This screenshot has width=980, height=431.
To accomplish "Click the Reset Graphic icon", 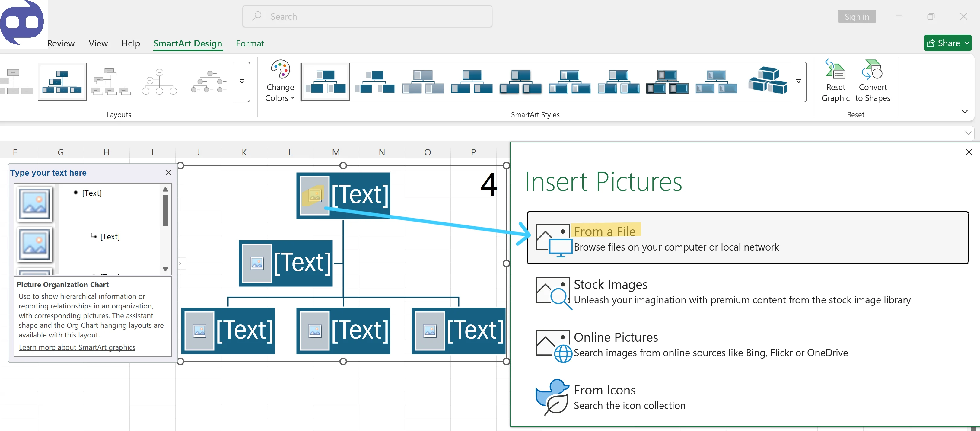I will pyautogui.click(x=835, y=81).
